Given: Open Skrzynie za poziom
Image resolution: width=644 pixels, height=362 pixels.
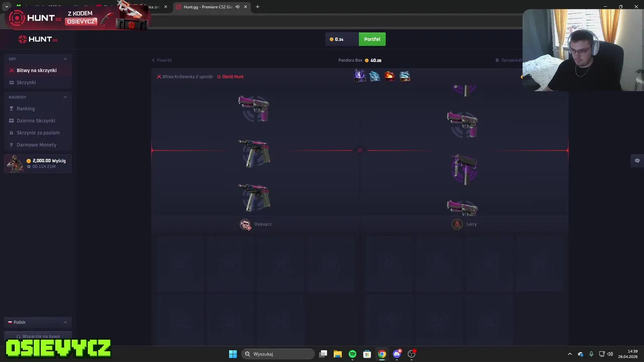Looking at the screenshot, I should pos(38,133).
